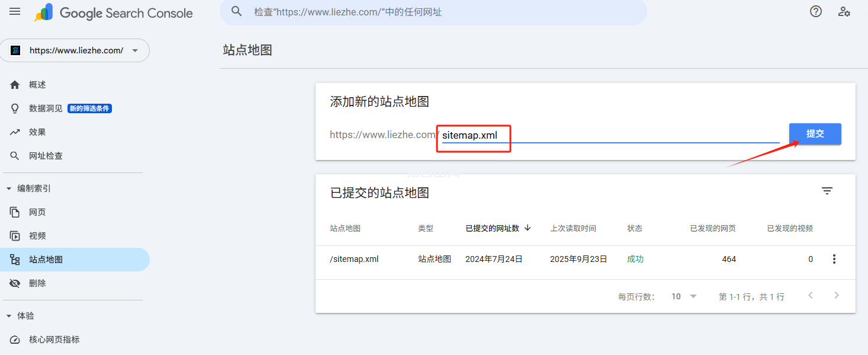
Task: Open the filter icon for submitted sitemaps
Action: point(827,191)
